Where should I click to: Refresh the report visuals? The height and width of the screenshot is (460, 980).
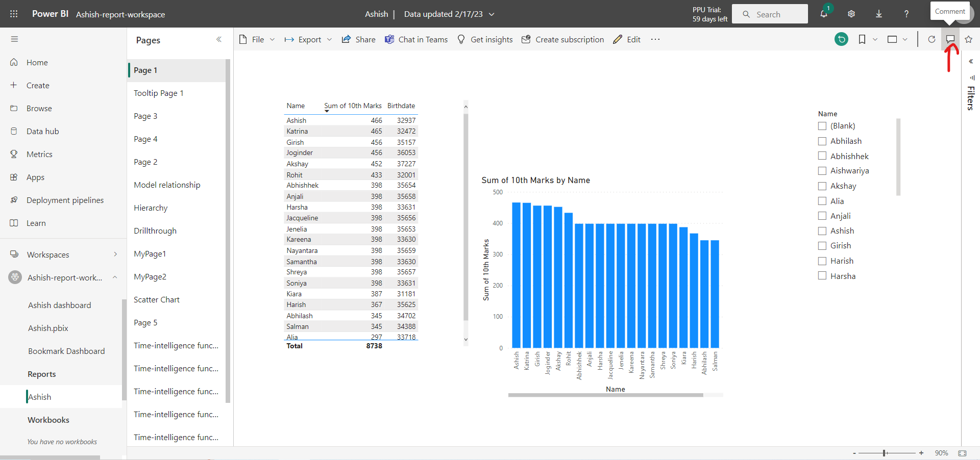click(932, 39)
